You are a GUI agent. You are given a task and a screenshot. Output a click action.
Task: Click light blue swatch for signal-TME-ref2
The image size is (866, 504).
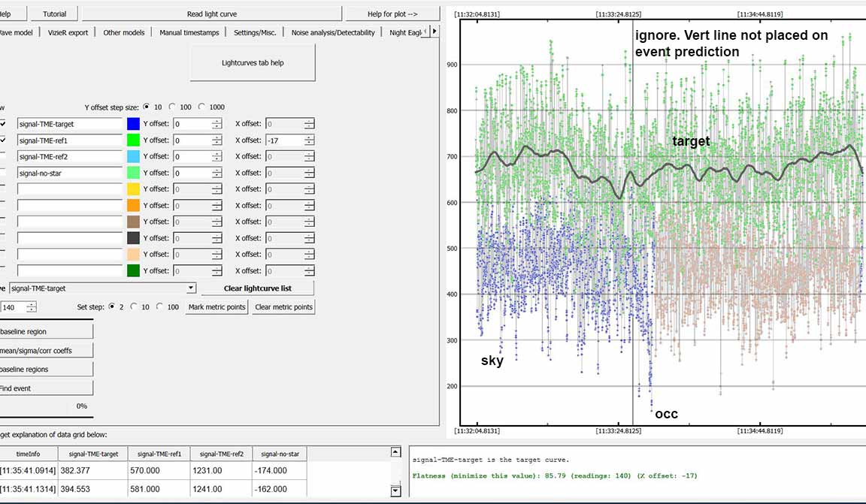point(133,156)
